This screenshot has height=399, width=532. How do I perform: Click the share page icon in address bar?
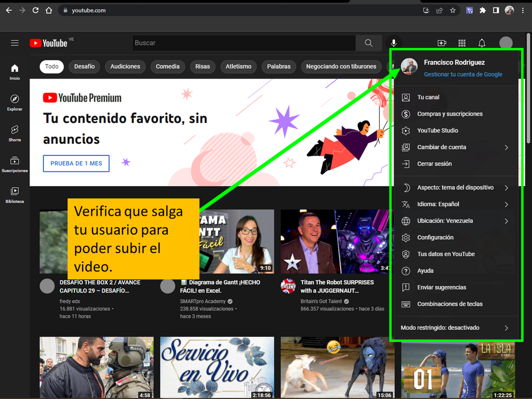point(439,10)
